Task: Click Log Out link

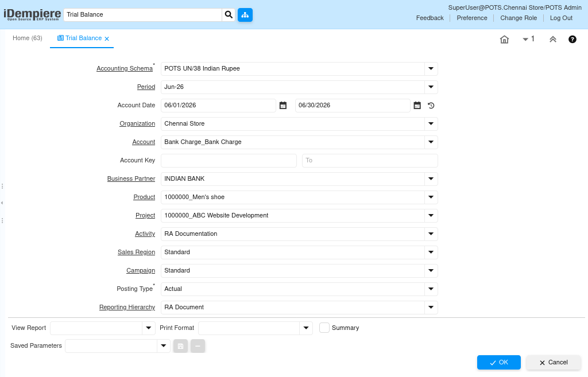Action: (x=561, y=18)
